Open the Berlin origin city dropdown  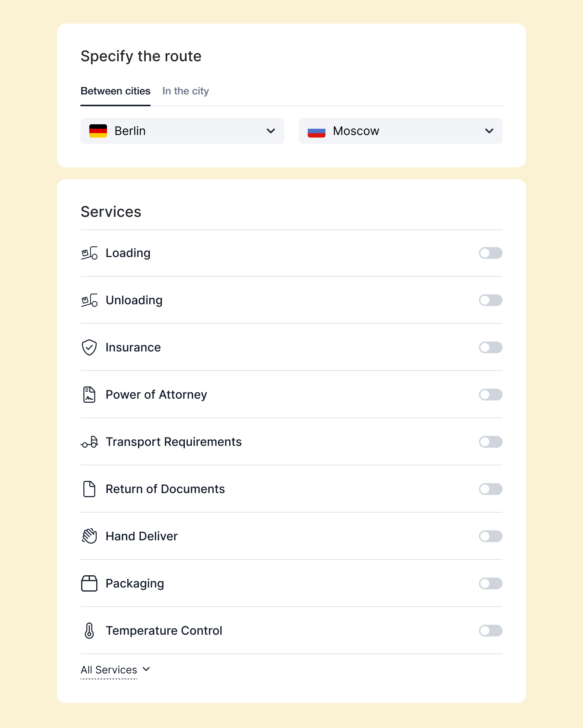[182, 131]
